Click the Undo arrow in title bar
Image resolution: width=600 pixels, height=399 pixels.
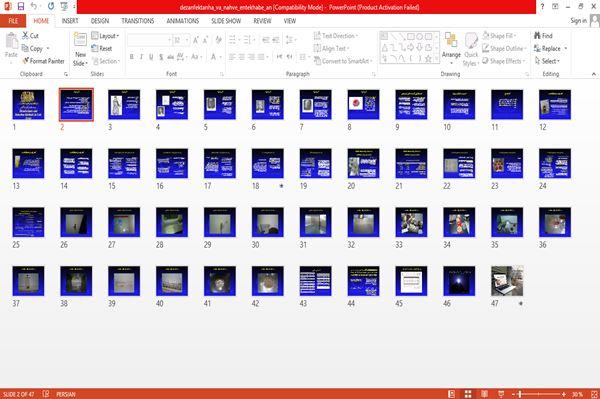pos(34,6)
